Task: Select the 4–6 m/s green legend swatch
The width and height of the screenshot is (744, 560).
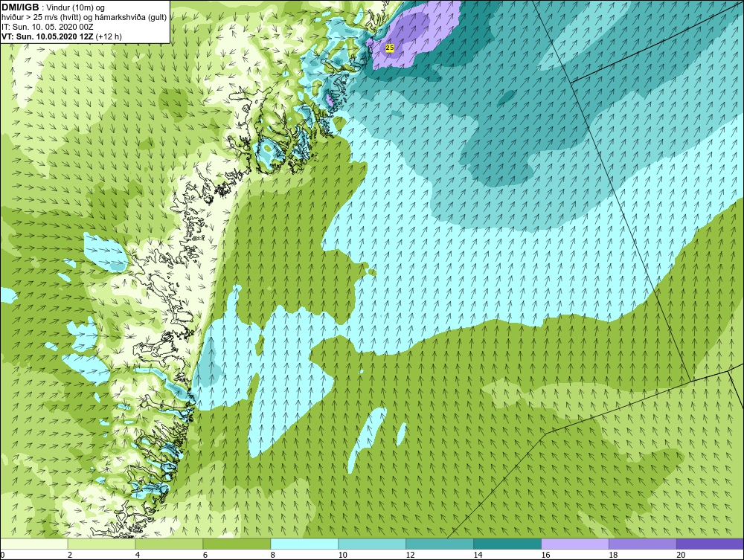Action: pyautogui.click(x=169, y=544)
